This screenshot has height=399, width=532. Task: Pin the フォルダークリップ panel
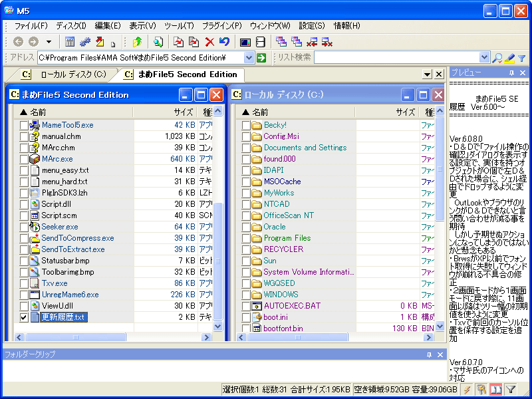tap(429, 354)
